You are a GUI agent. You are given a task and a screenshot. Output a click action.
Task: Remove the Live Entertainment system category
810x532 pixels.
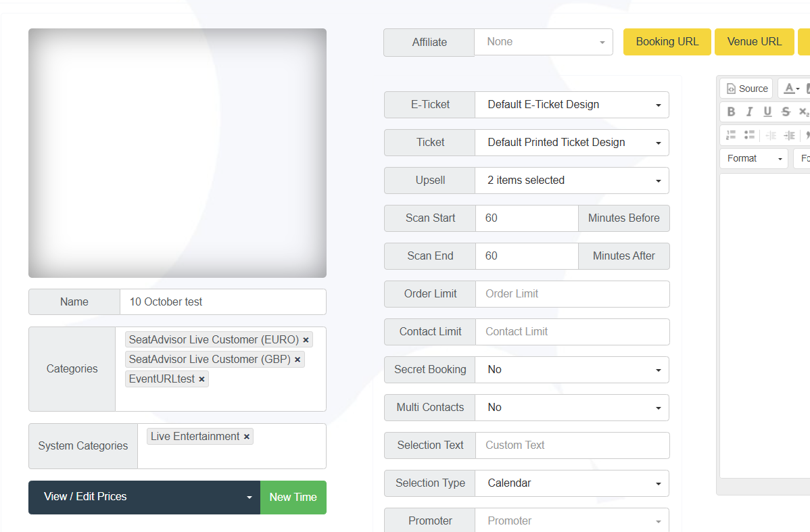pos(247,437)
